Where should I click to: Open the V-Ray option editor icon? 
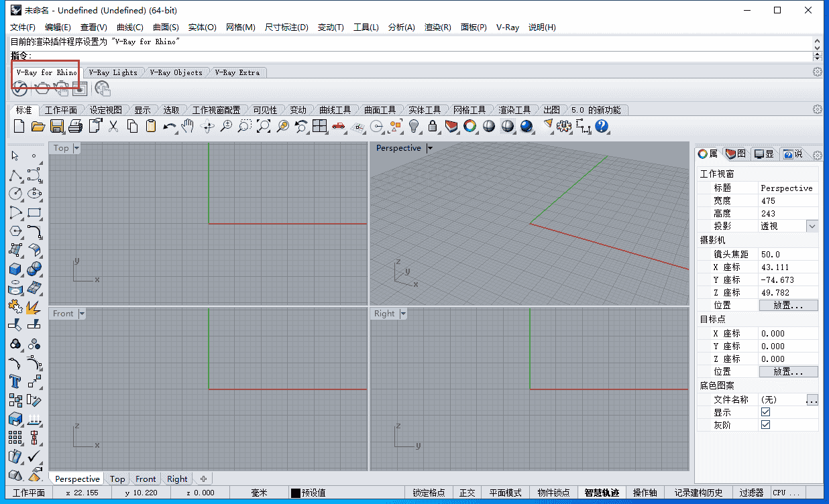(19, 88)
